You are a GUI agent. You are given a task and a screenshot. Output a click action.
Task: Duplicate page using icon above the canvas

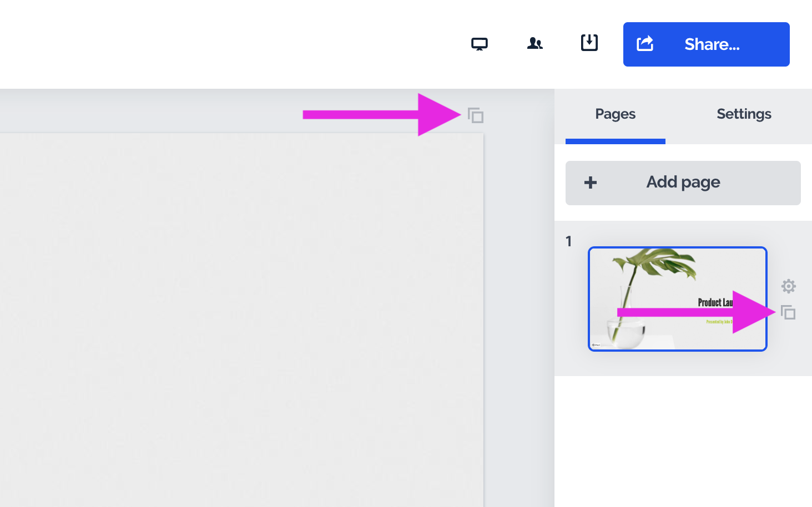click(x=476, y=115)
